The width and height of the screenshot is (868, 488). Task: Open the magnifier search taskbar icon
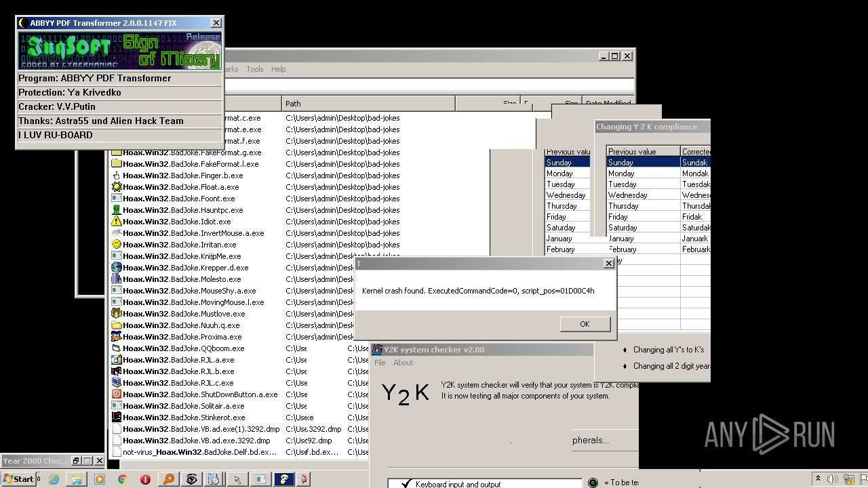coord(168,479)
